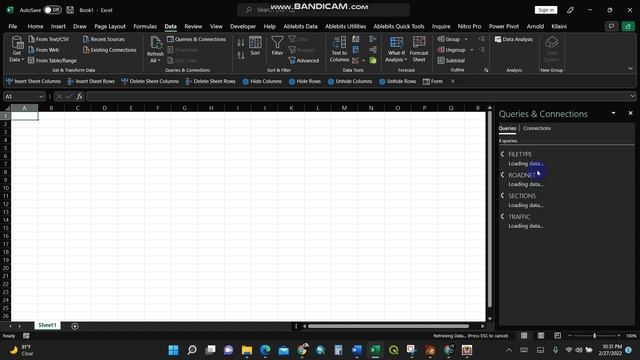Add a new sheet
The height and width of the screenshot is (360, 640).
click(75, 326)
